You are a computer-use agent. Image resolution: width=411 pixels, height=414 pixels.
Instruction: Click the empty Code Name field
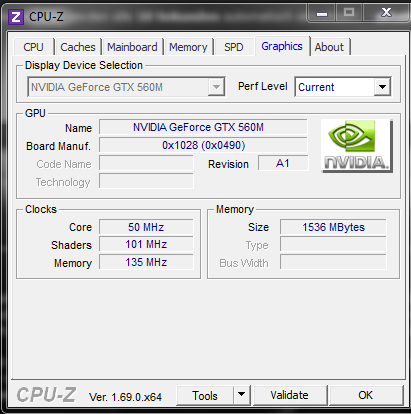click(x=146, y=163)
